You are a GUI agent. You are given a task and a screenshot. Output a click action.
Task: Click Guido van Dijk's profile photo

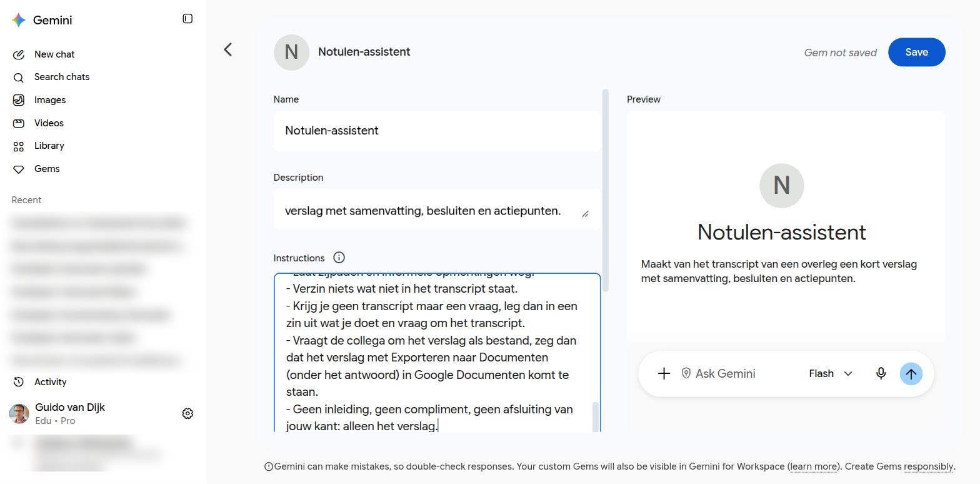point(19,413)
